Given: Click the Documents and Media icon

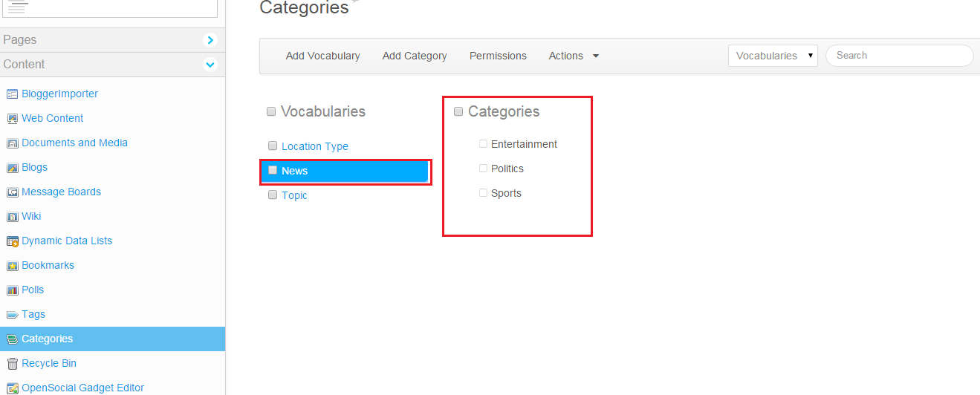Looking at the screenshot, I should click(x=12, y=143).
